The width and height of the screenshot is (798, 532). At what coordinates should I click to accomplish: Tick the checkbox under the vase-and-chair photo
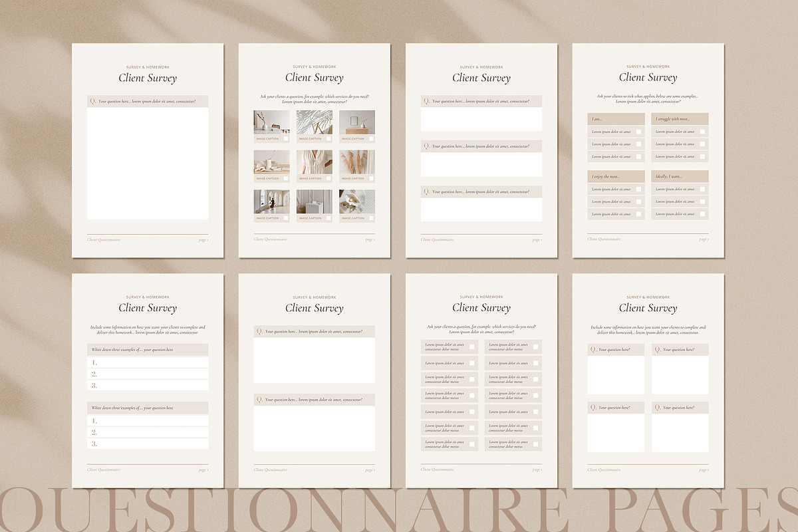point(286,139)
